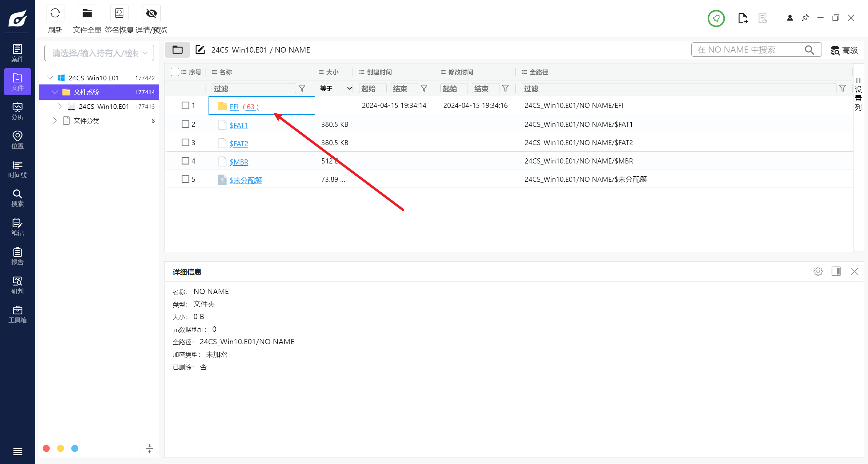Click the 文件全显 folder icon

click(x=87, y=14)
